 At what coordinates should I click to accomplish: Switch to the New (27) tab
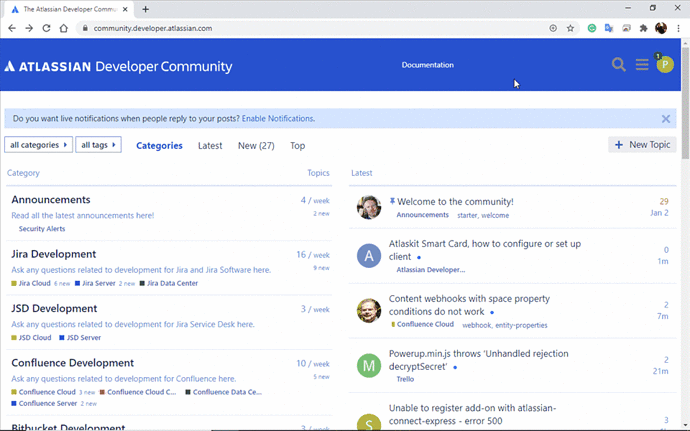tap(256, 146)
